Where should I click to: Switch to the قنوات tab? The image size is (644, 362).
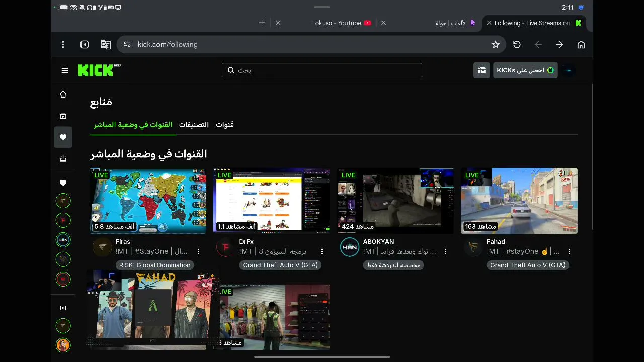pyautogui.click(x=225, y=125)
